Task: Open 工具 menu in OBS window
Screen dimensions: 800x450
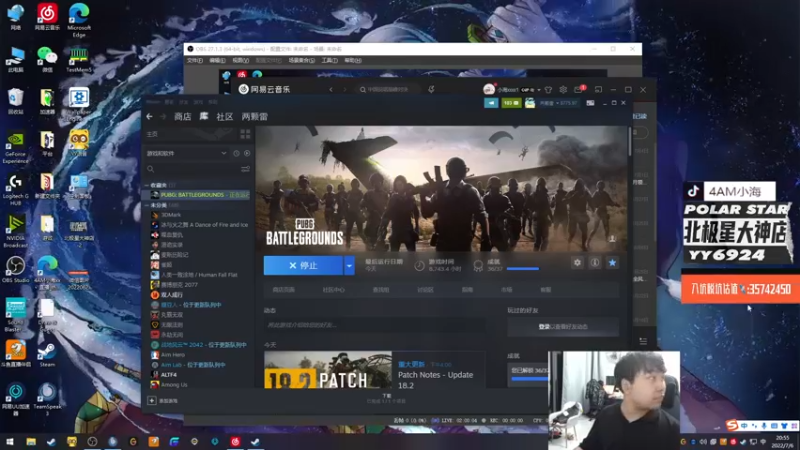Action: tap(329, 60)
